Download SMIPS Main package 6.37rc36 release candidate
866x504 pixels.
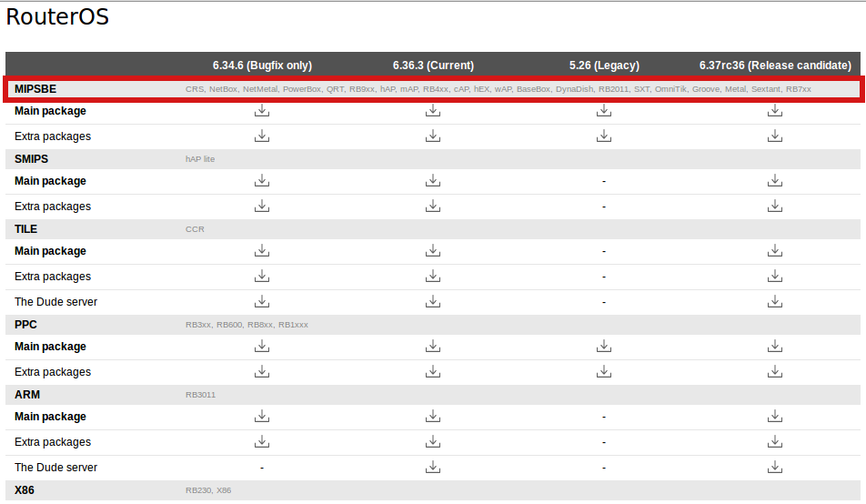[775, 181]
